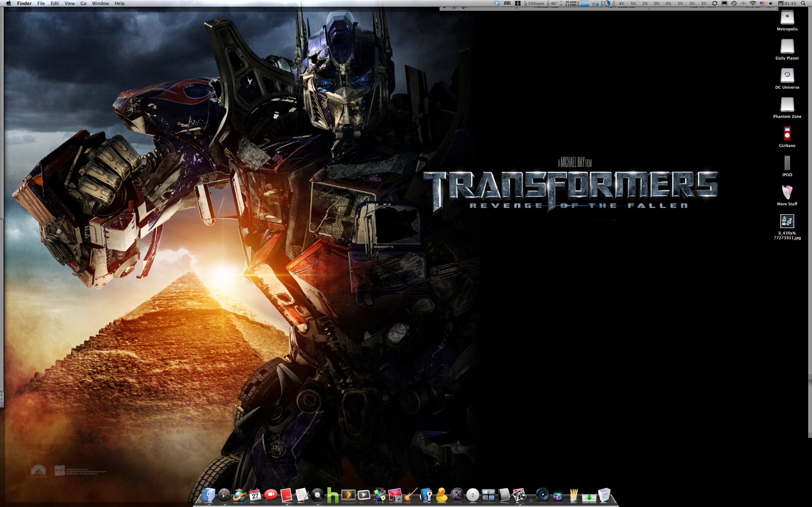Screen dimensions: 812x507
Task: Launch iCal showing date 27
Action: click(255, 495)
